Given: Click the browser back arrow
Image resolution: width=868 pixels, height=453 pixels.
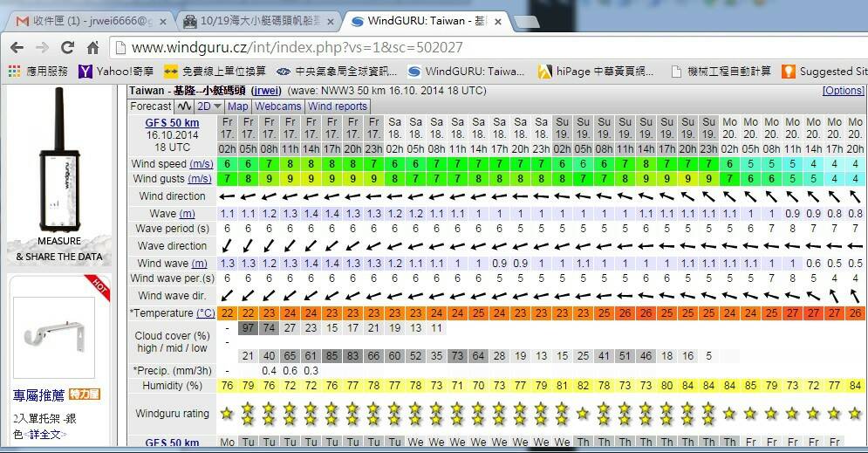Looking at the screenshot, I should pos(17,48).
